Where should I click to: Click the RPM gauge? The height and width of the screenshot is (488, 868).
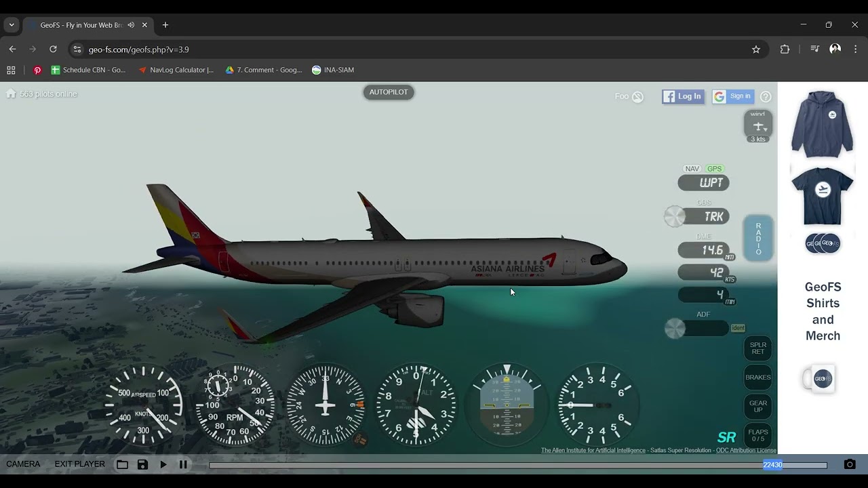235,405
